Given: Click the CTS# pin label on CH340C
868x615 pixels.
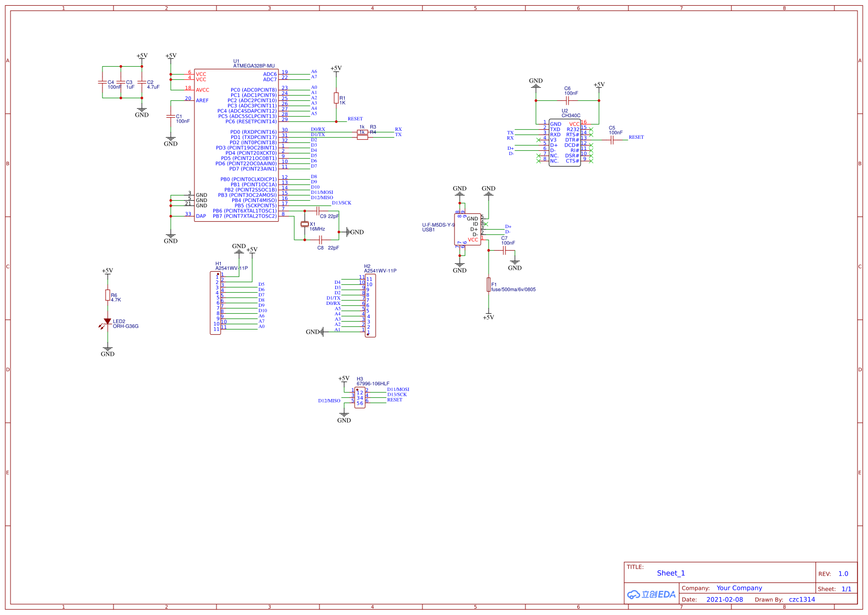Looking at the screenshot, I should (572, 161).
